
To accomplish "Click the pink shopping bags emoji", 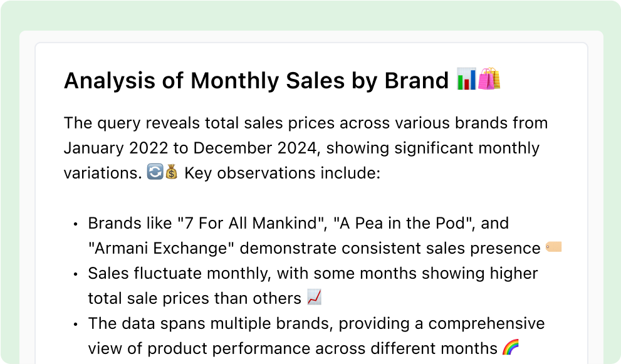I will pos(489,79).
